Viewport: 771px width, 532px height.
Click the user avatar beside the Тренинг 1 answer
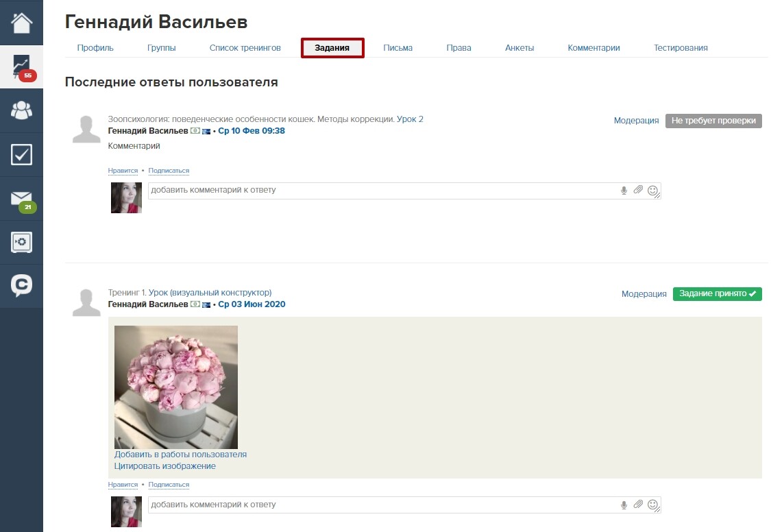[86, 303]
